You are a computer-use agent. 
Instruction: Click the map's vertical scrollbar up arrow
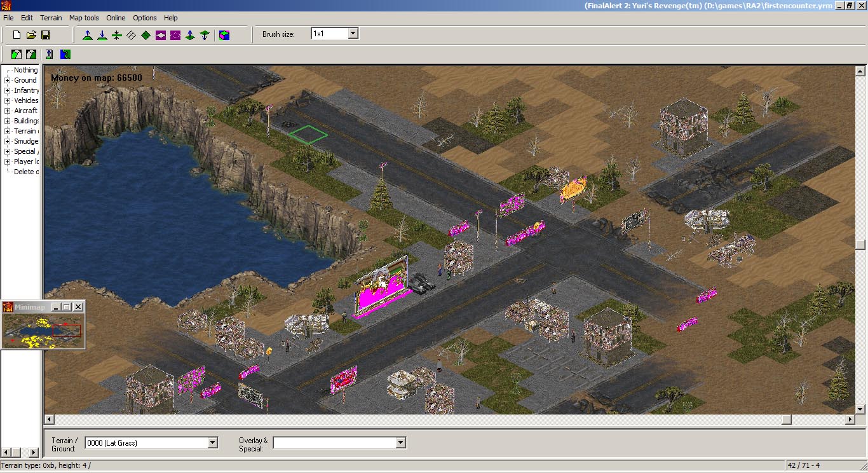click(x=860, y=71)
